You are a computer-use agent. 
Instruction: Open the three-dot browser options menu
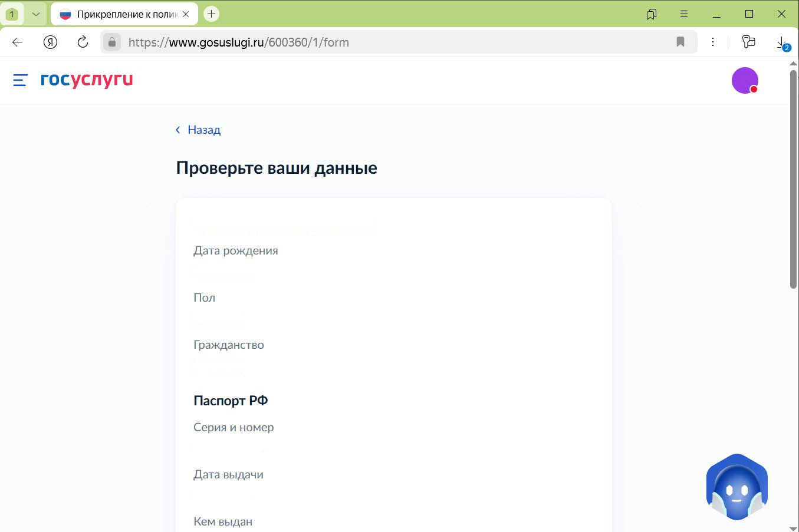tap(713, 42)
